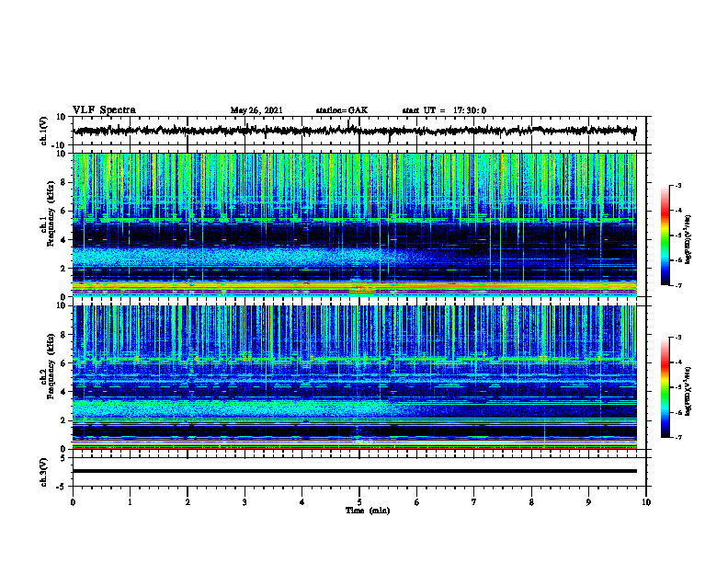The height and width of the screenshot is (563, 728).
Task: Click time axis tick label "5"
Action: click(359, 502)
